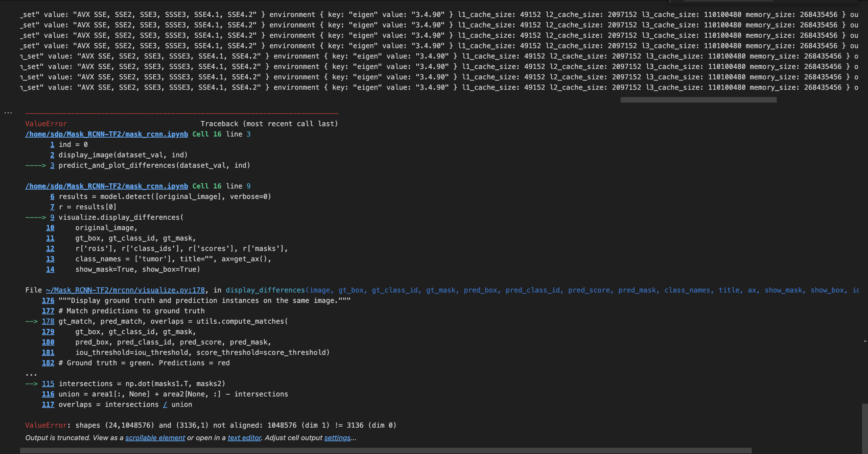Click line number 178 link

click(x=48, y=321)
